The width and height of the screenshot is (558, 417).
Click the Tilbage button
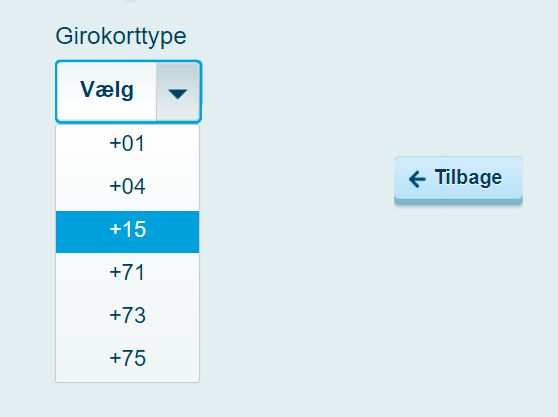click(x=458, y=180)
